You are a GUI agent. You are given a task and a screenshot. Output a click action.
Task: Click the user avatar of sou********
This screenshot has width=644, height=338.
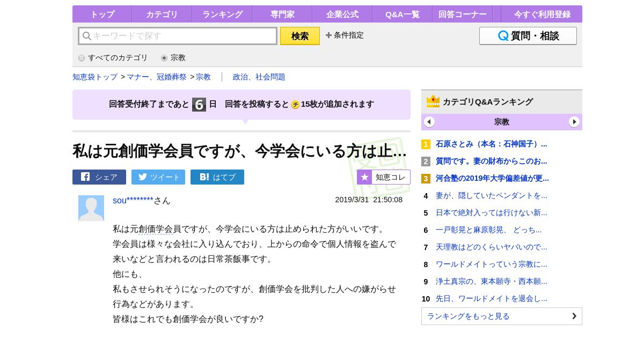pos(91,208)
